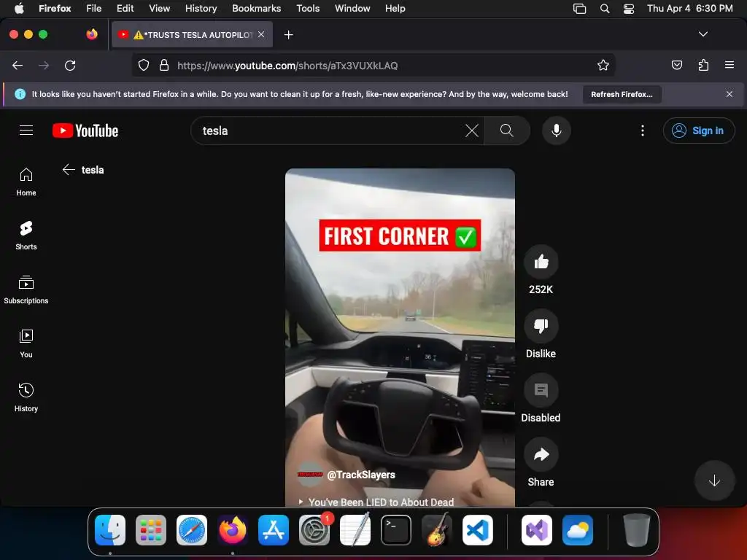Screen dimensions: 747x560
Task: Reload the current page
Action: pos(70,65)
